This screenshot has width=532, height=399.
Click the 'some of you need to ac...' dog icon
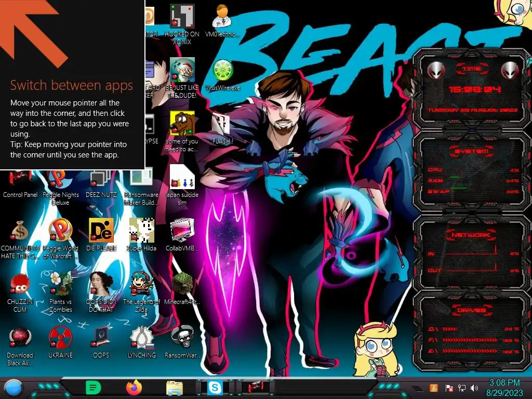(x=182, y=124)
